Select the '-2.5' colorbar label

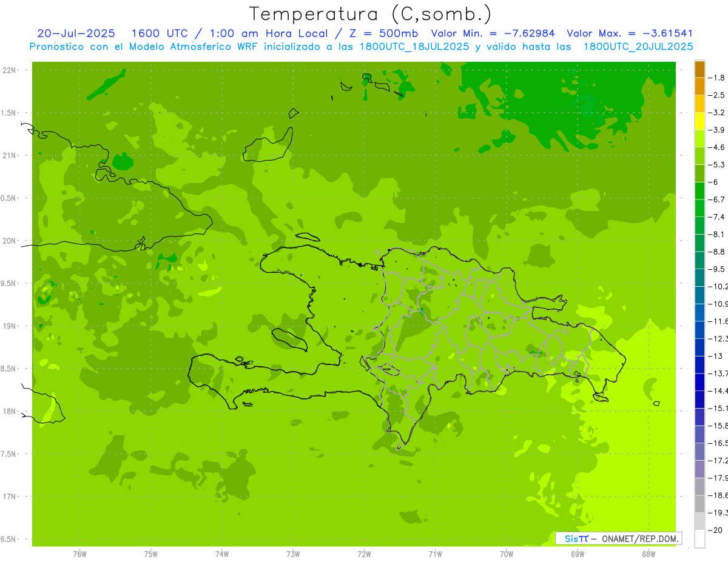(718, 95)
